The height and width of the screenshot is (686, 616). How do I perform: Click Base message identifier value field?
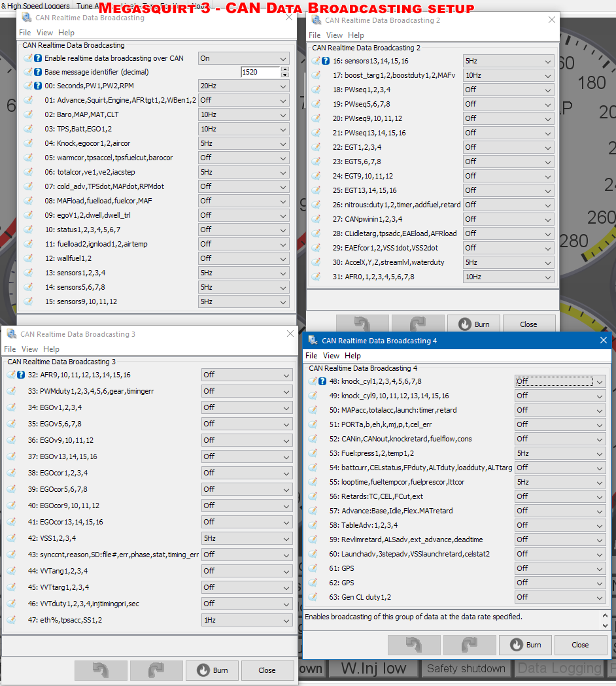click(x=260, y=72)
